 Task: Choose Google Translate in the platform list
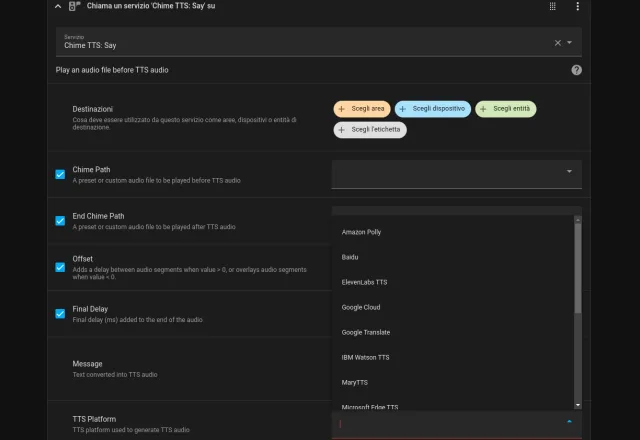366,332
